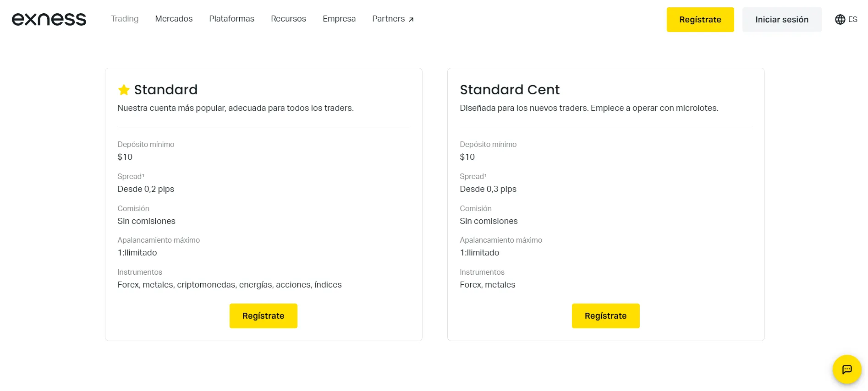868x391 pixels.
Task: Click 'Depósito mínimo' label in Standard card
Action: 146,144
